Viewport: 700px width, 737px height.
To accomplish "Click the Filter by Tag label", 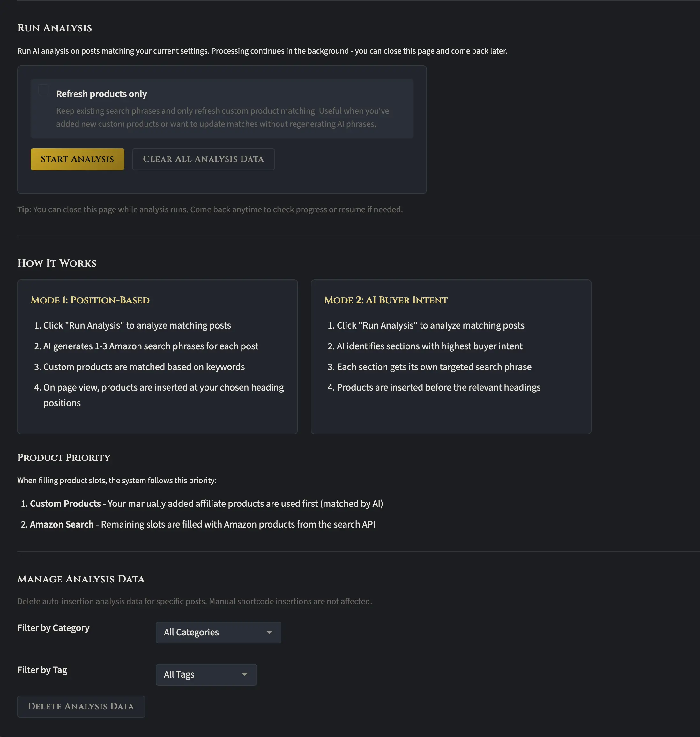I will coord(42,670).
